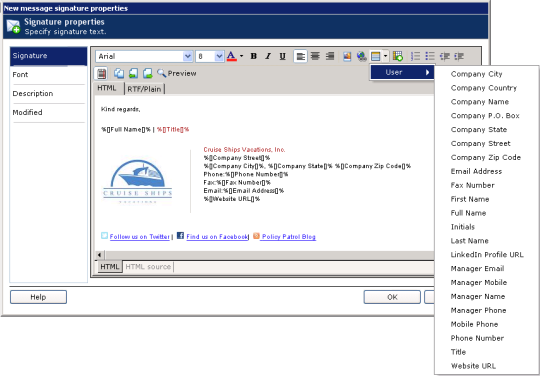Switch to the RTF/Plain tab

point(144,89)
